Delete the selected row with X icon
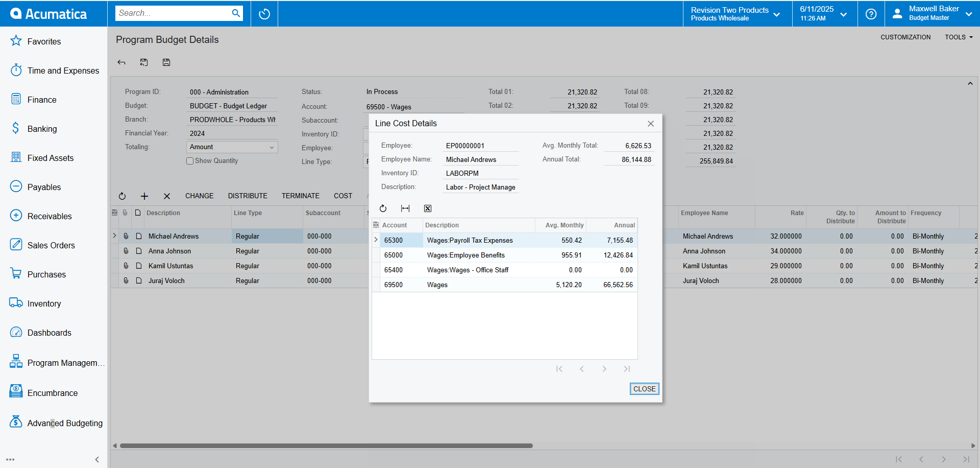Viewport: 980px width, 468px height. pos(167,196)
